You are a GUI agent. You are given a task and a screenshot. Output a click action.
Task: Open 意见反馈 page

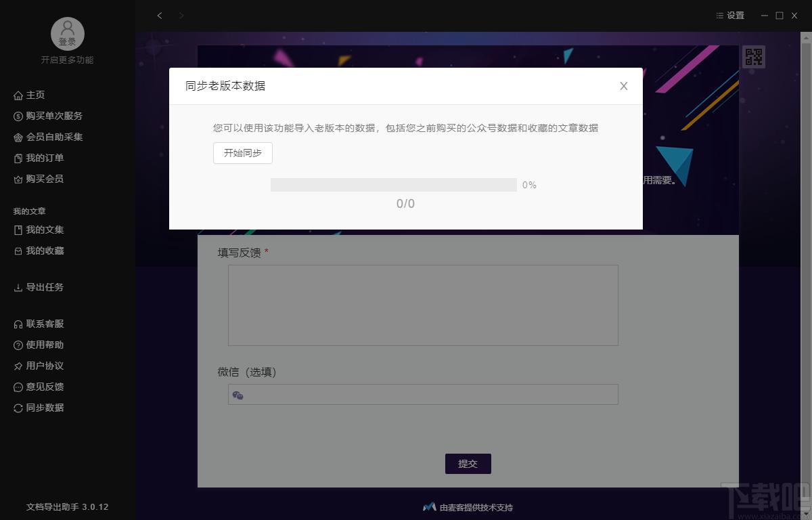(45, 387)
